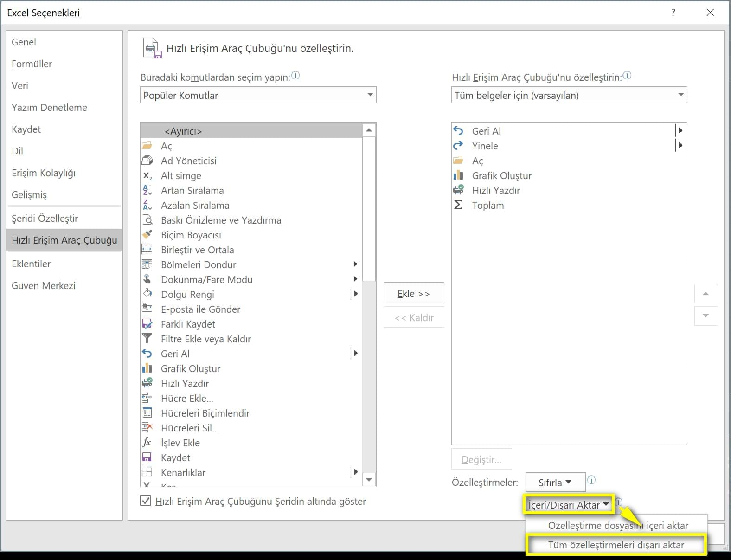Expand Bölmeleri Dondur submenu arrow
The image size is (731, 560).
click(x=355, y=264)
